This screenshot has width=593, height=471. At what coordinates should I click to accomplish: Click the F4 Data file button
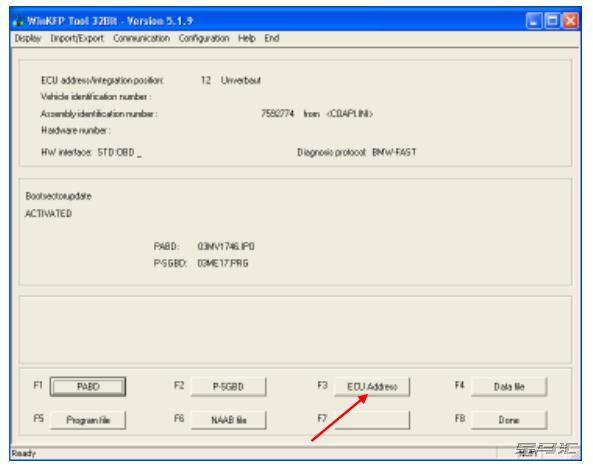tap(509, 387)
